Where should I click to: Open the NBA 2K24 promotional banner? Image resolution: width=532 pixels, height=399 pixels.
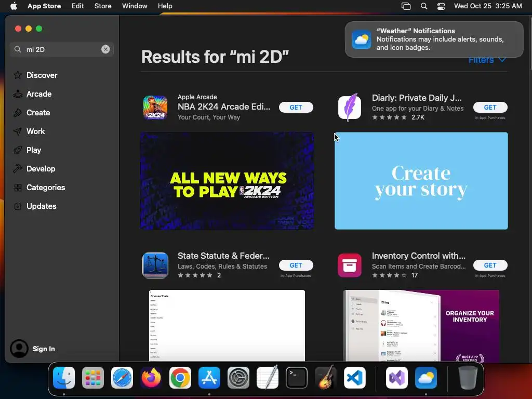(x=227, y=181)
